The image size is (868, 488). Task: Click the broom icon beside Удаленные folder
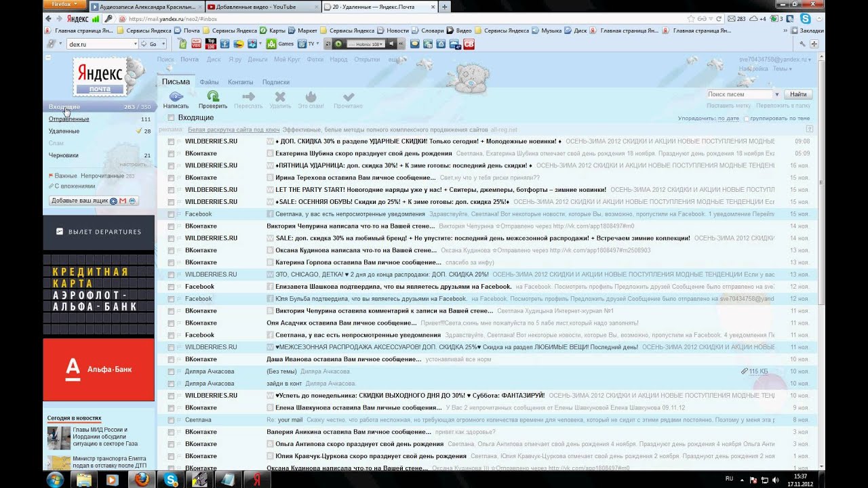(139, 131)
